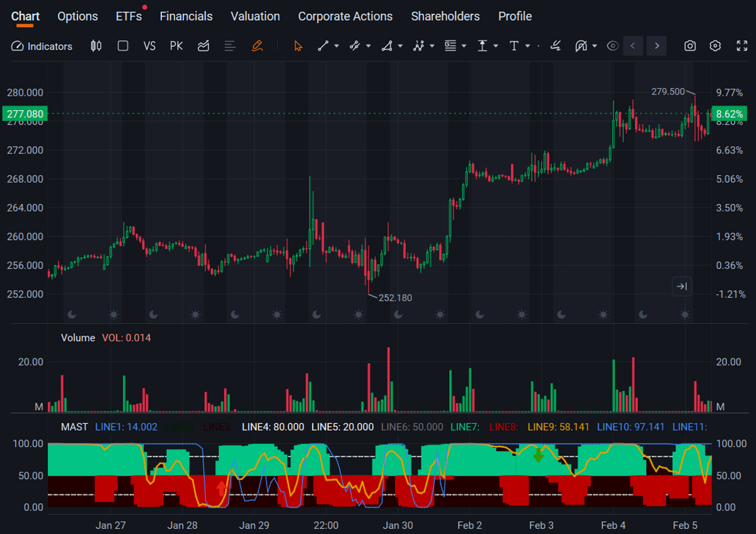Open the Valuation tab
Image resolution: width=756 pixels, height=534 pixels.
(x=255, y=16)
